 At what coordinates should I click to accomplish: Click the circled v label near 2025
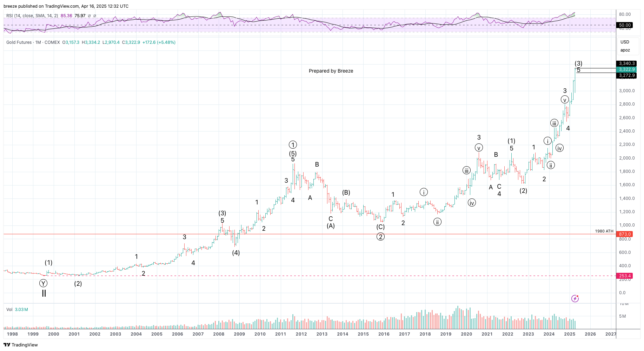564,100
